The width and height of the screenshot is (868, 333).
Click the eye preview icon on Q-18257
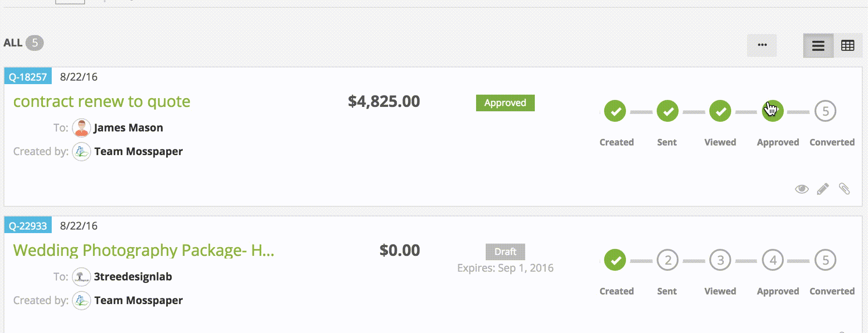click(802, 189)
